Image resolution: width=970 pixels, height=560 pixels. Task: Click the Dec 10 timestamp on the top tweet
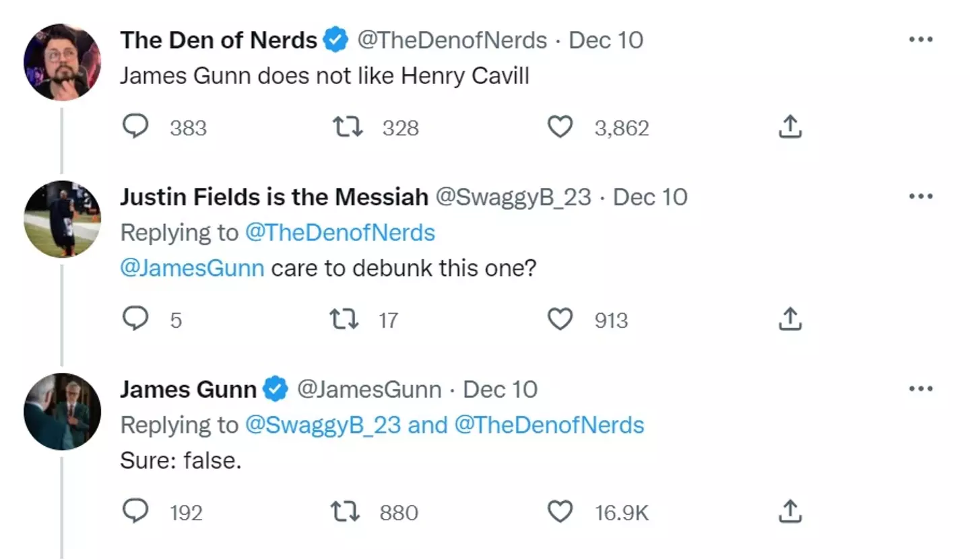[606, 40]
